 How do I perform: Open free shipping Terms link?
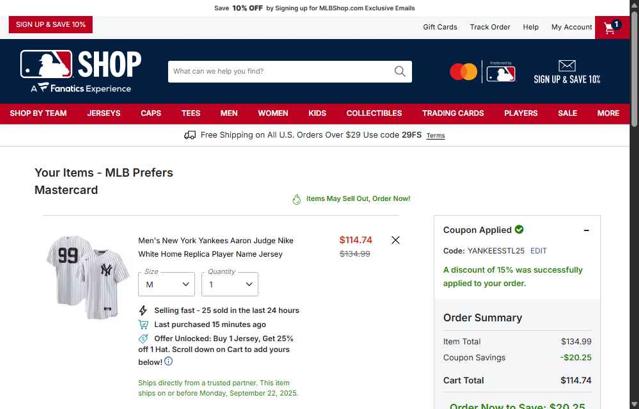(x=436, y=136)
